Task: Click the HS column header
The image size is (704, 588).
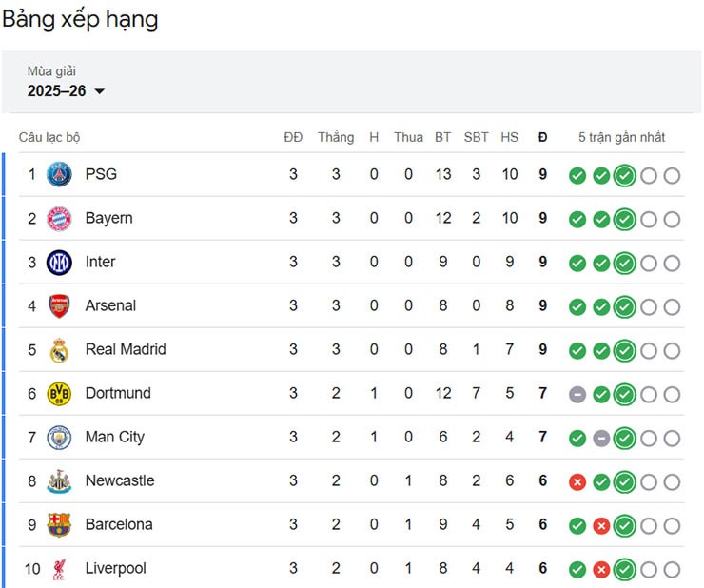Action: (x=510, y=137)
